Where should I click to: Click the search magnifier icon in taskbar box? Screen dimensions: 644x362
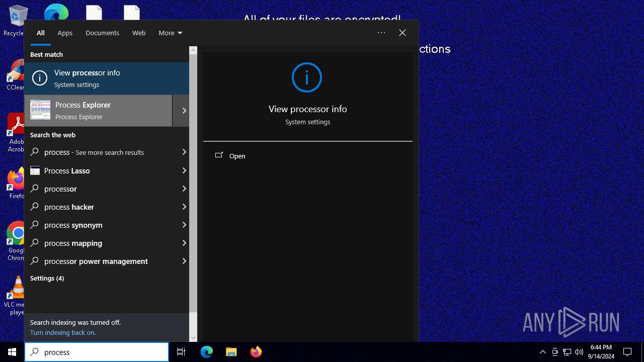[x=35, y=352]
